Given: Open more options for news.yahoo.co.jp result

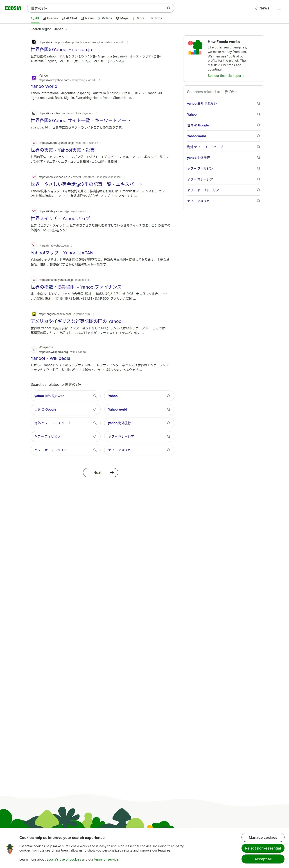Looking at the screenshot, I should pyautogui.click(x=124, y=177).
